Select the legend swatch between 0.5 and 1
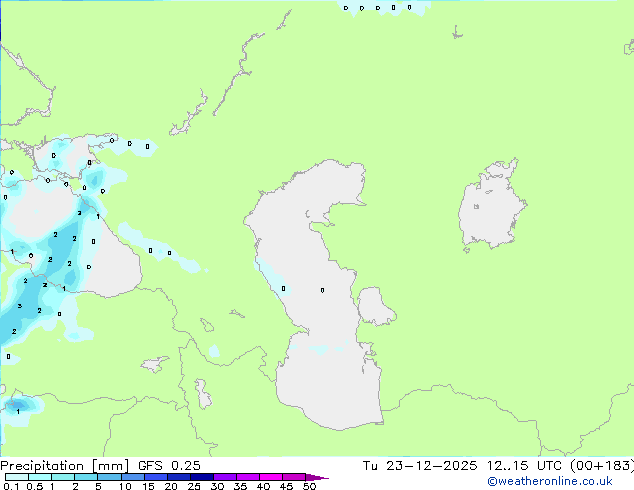This screenshot has height=490, width=634. [x=40, y=477]
